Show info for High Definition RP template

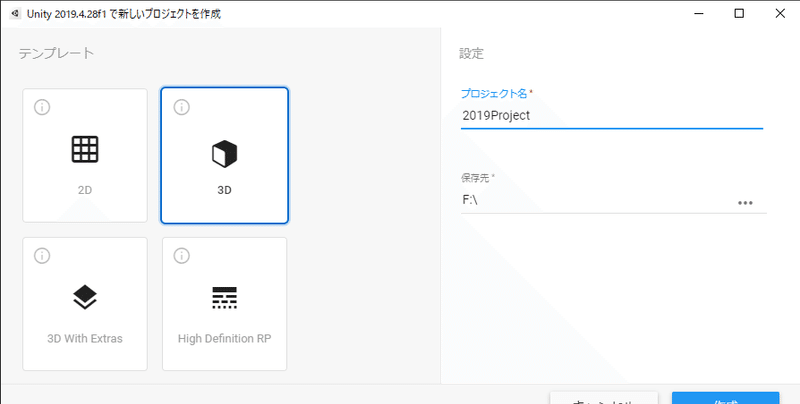click(x=182, y=256)
